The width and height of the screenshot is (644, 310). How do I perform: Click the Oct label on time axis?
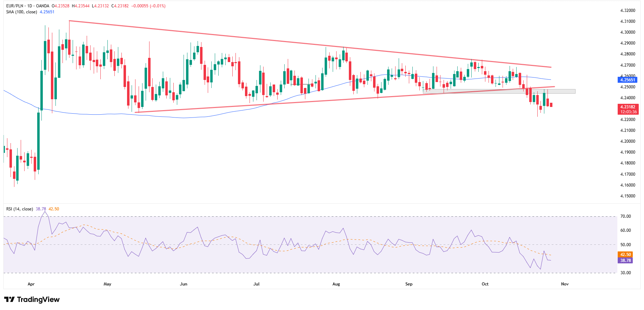click(485, 284)
